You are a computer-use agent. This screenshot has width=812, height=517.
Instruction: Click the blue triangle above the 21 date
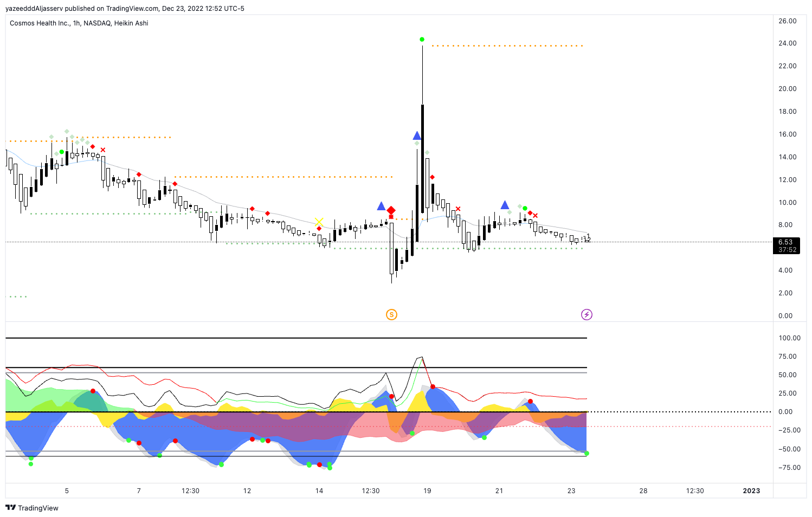[505, 205]
